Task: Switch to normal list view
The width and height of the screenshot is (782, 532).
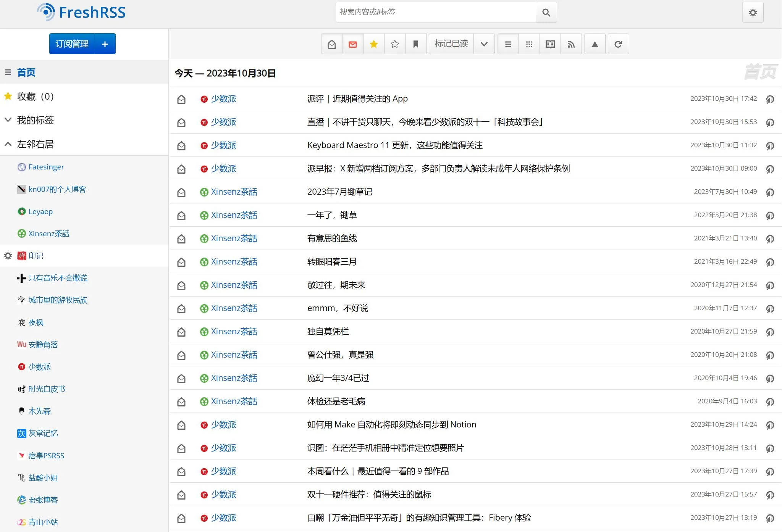Action: [508, 44]
